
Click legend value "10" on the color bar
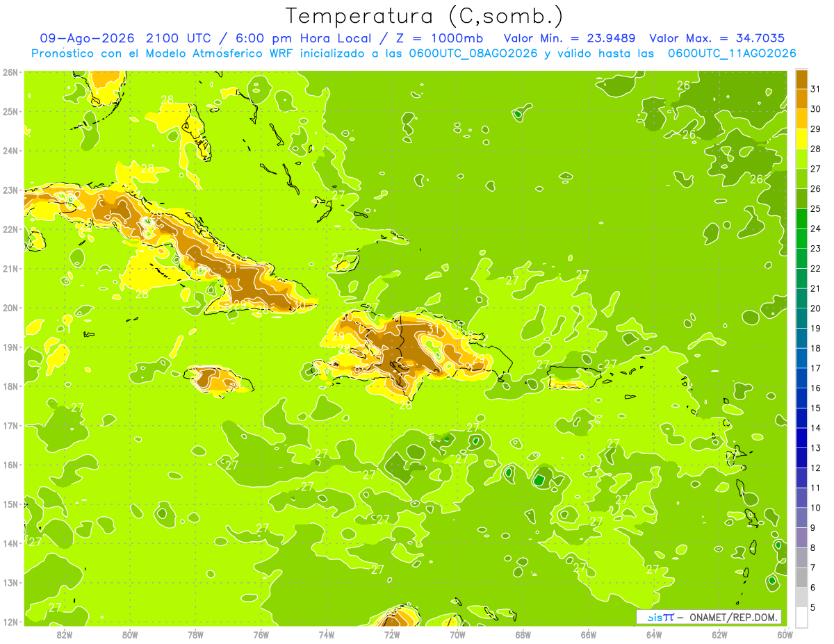point(815,508)
